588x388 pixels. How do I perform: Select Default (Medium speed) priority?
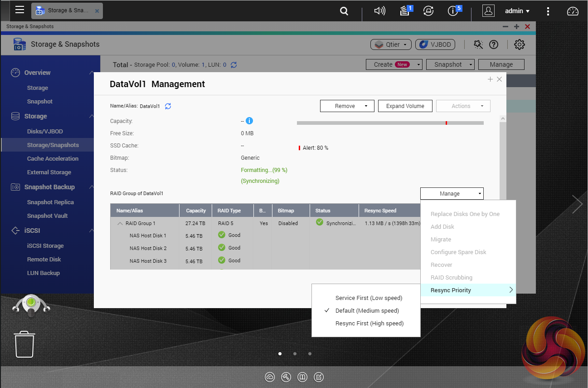point(367,311)
